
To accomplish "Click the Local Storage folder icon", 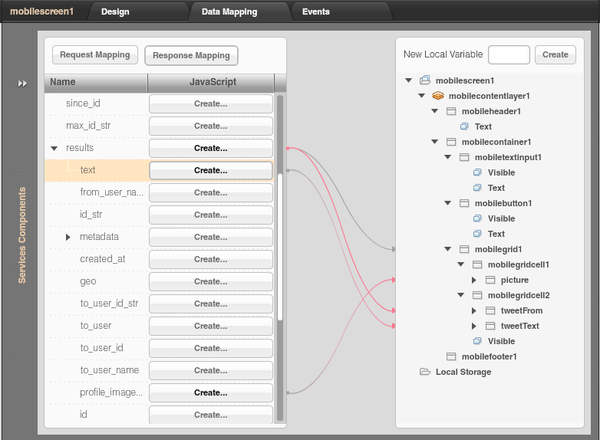I will pyautogui.click(x=425, y=372).
